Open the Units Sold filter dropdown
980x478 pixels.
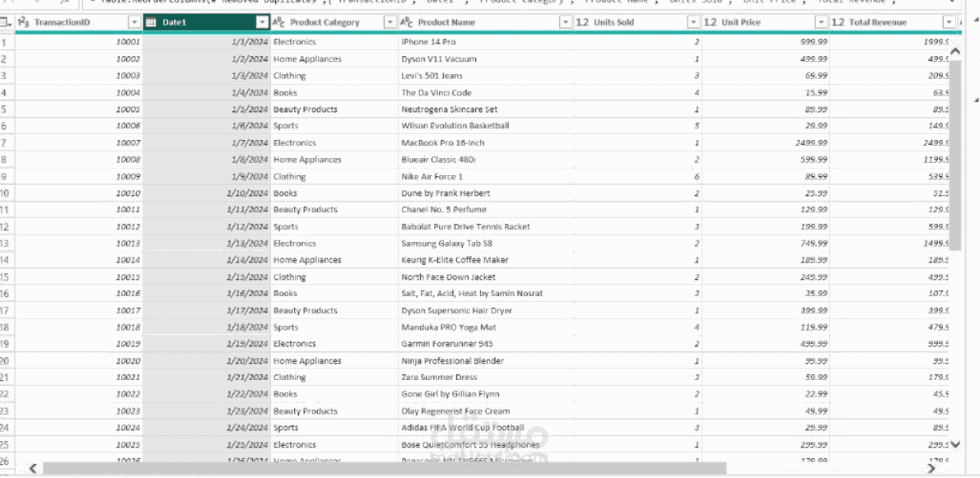point(693,22)
